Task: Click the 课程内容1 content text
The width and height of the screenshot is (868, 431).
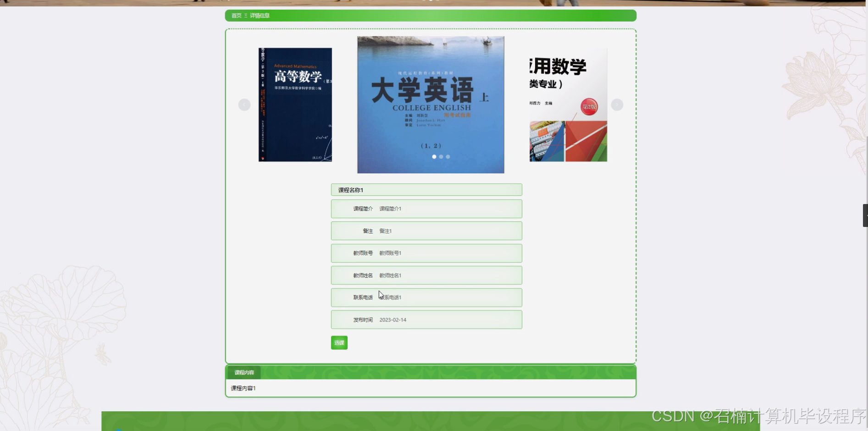Action: click(x=243, y=388)
